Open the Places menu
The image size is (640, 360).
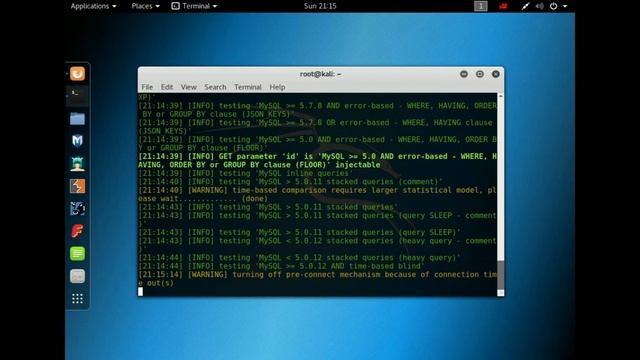coord(145,6)
